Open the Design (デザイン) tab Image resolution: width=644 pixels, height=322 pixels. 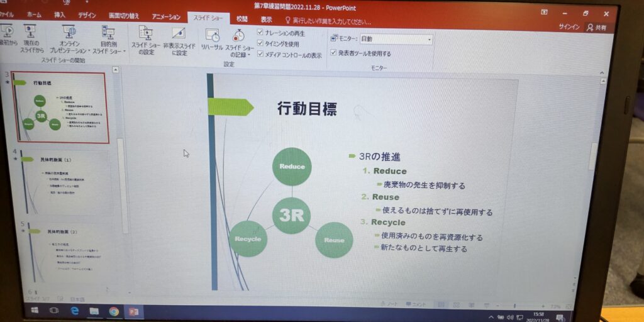pos(87,15)
